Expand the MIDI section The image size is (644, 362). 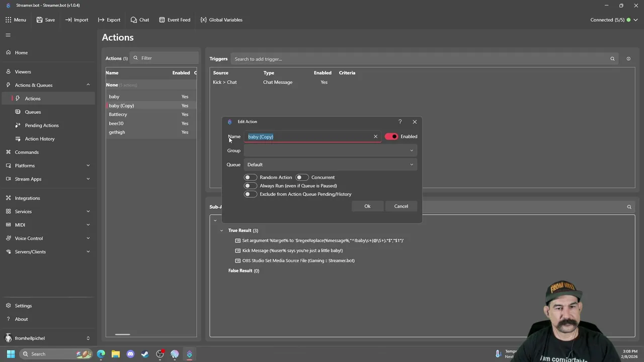coord(48,225)
